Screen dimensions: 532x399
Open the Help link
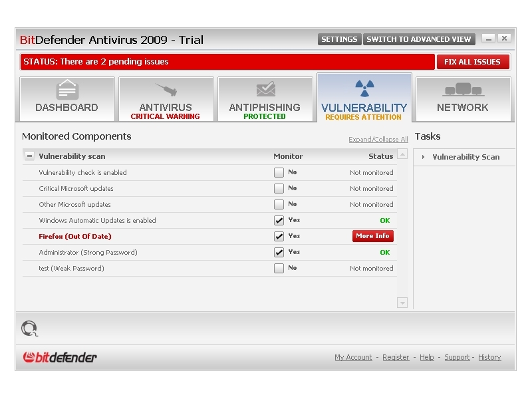point(426,357)
